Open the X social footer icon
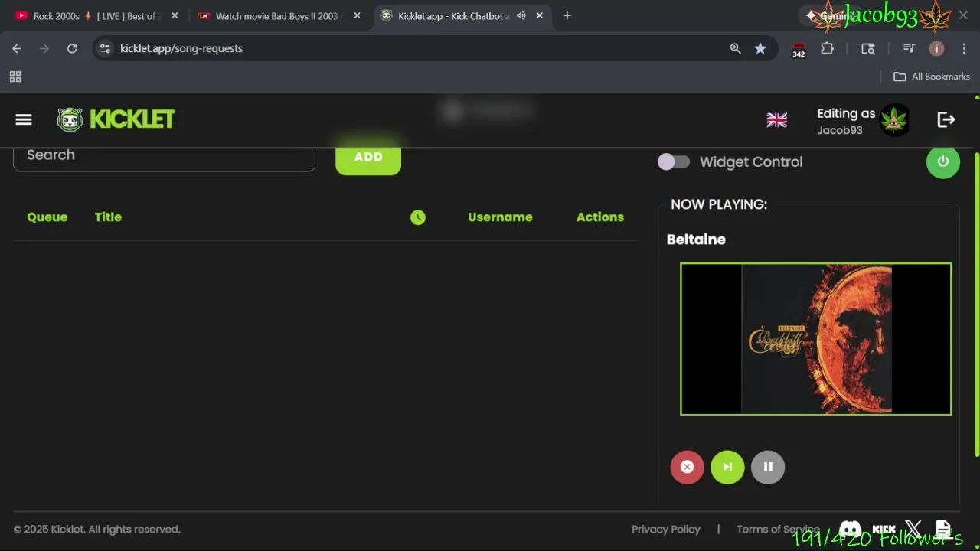 pyautogui.click(x=913, y=530)
